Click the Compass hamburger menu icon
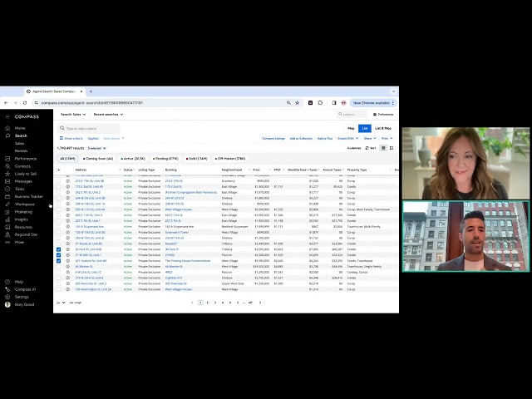The image size is (532, 399). [x=7, y=116]
